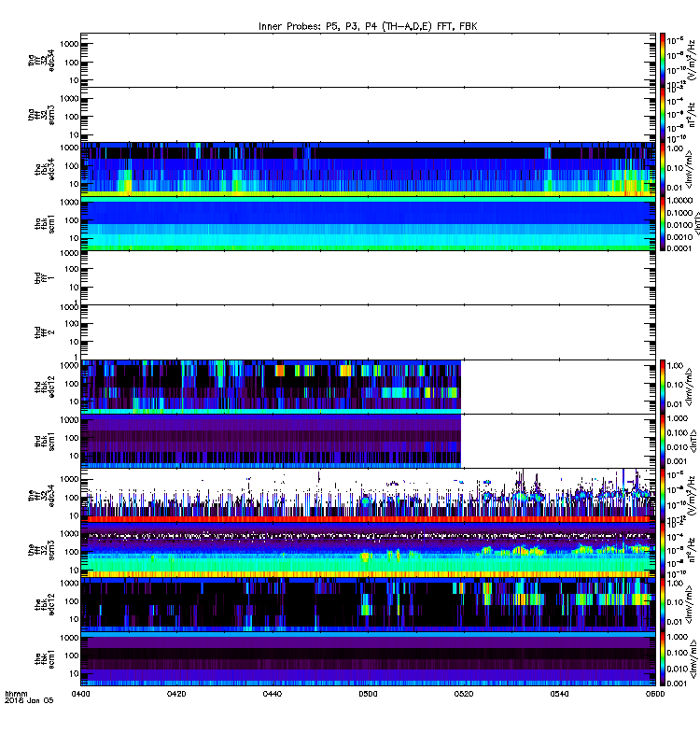Click the color bar beside the fff scm3 panel

663,550
